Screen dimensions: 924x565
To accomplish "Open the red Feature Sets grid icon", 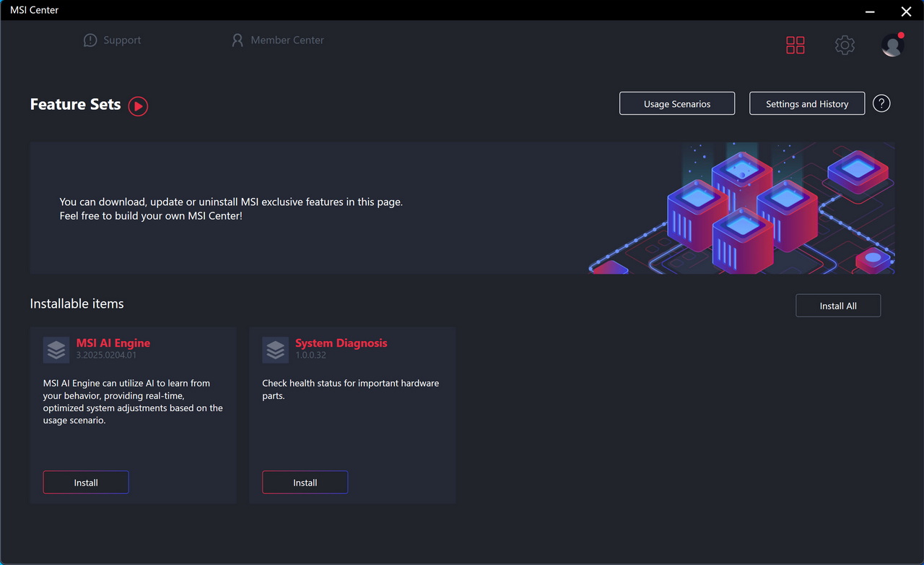I will (796, 45).
